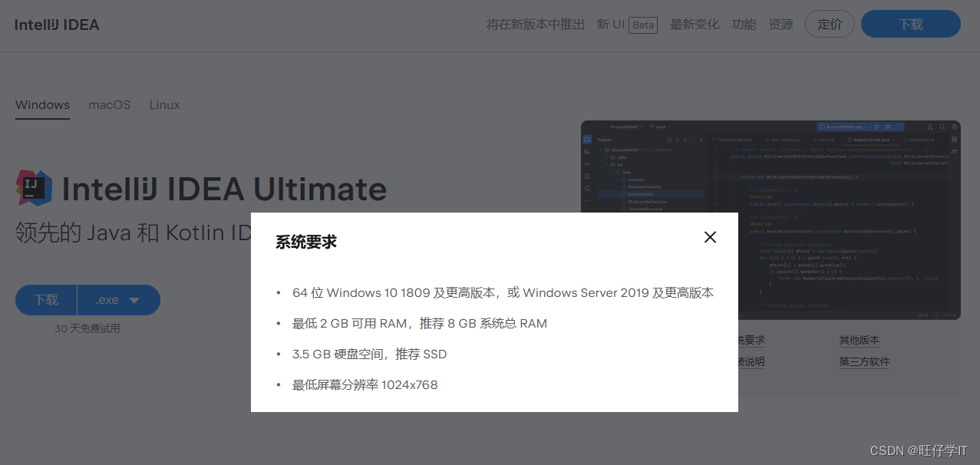This screenshot has width=980, height=465.
Task: Click the 下载 button beside .exe
Action: [46, 300]
